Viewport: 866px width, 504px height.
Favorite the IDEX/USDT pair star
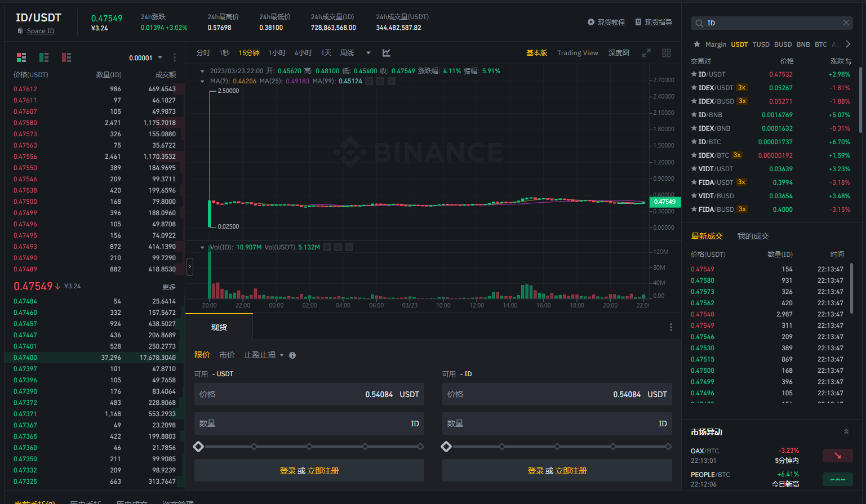pyautogui.click(x=694, y=88)
